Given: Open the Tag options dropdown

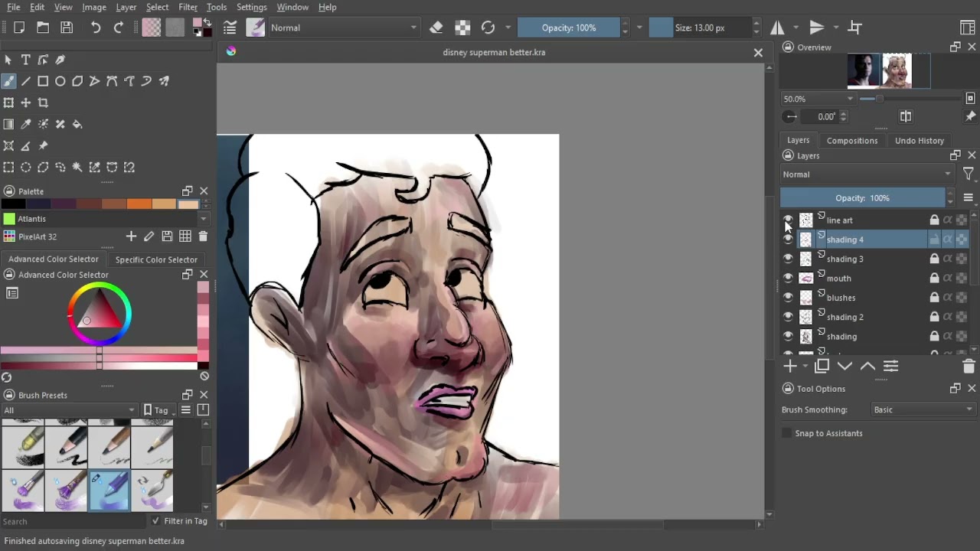Looking at the screenshot, I should tap(158, 410).
